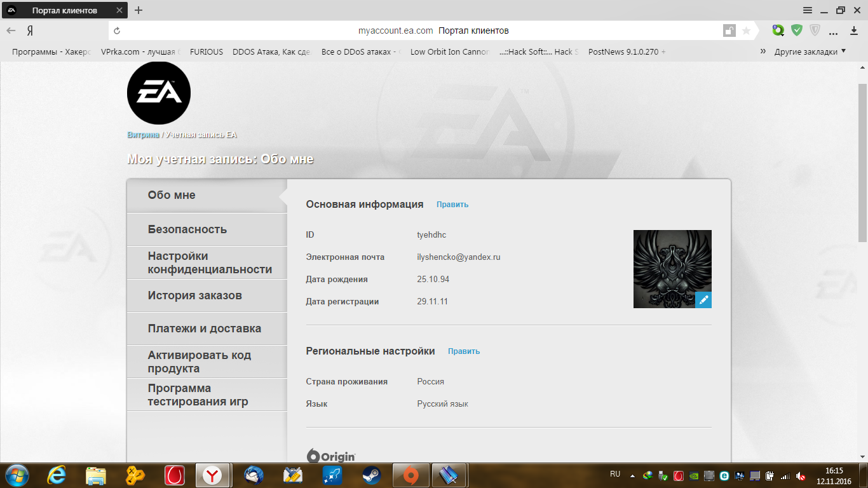Show more bookmarks via the double chevron

[x=763, y=51]
